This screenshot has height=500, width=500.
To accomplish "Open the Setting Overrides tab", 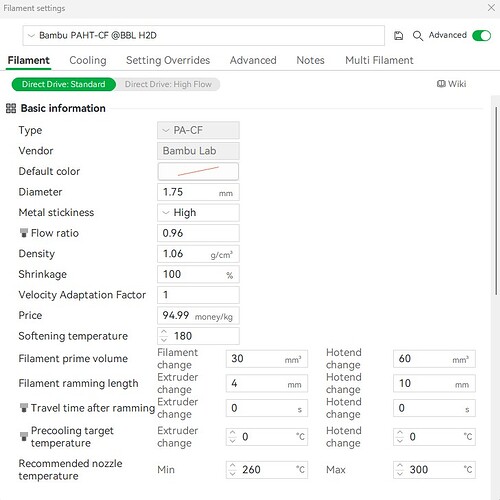I will click(x=168, y=60).
